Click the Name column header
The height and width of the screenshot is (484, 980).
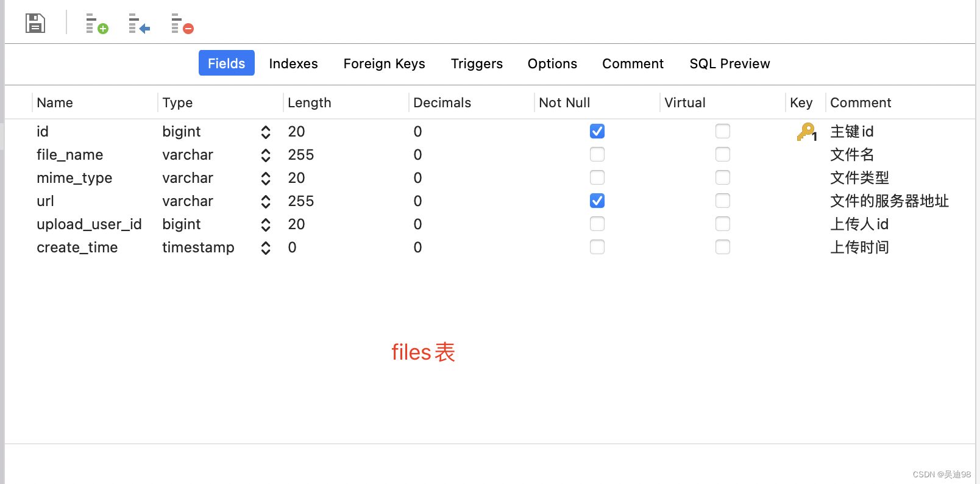click(x=55, y=102)
